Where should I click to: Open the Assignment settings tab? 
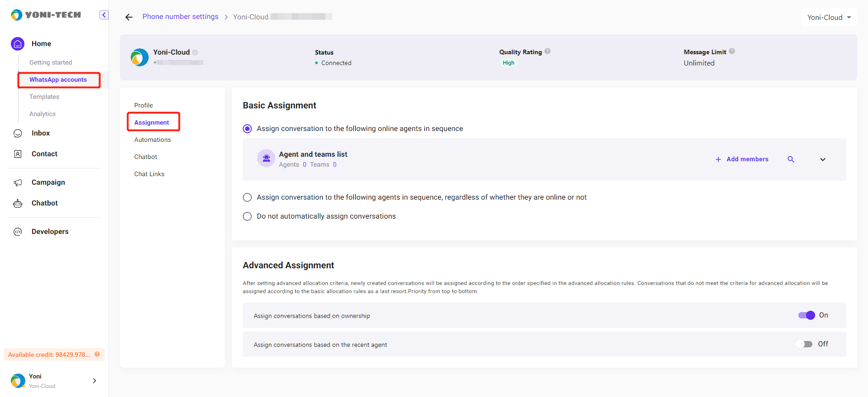(x=151, y=122)
